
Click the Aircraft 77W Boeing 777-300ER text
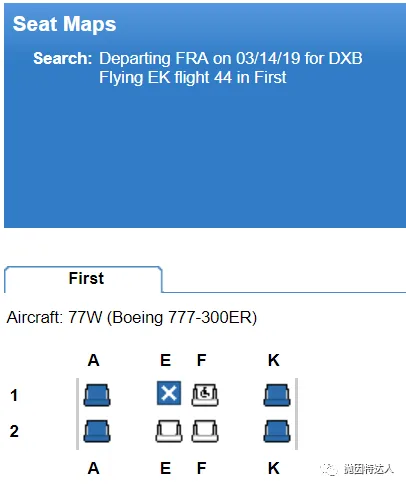point(132,317)
